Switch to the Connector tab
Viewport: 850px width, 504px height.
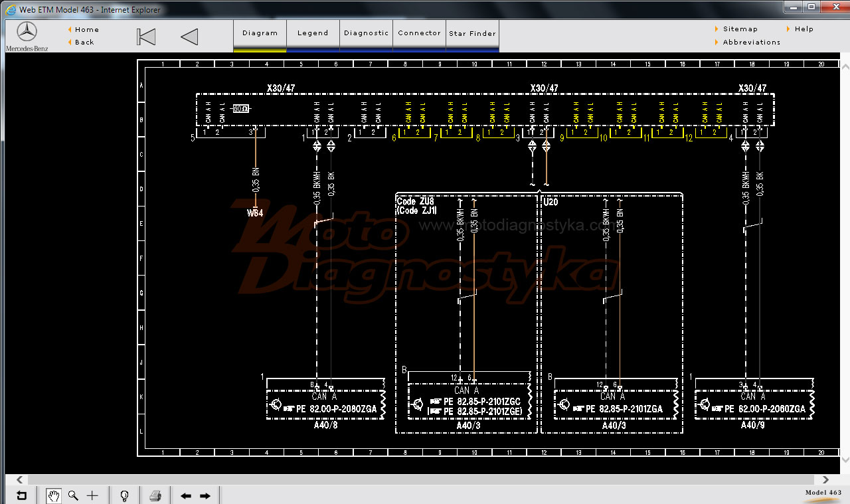pos(419,33)
